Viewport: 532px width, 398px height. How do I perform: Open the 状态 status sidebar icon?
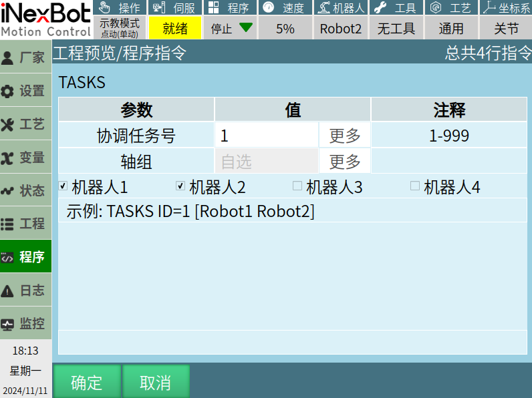tap(8, 191)
